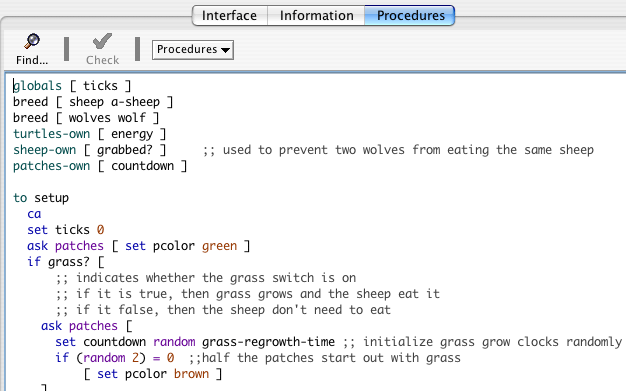The image size is (626, 391).
Task: Click the Check label under checkmark
Action: tap(103, 60)
